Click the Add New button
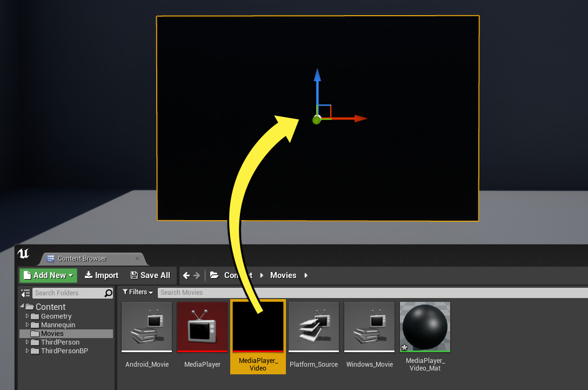The width and height of the screenshot is (588, 390). click(x=49, y=275)
